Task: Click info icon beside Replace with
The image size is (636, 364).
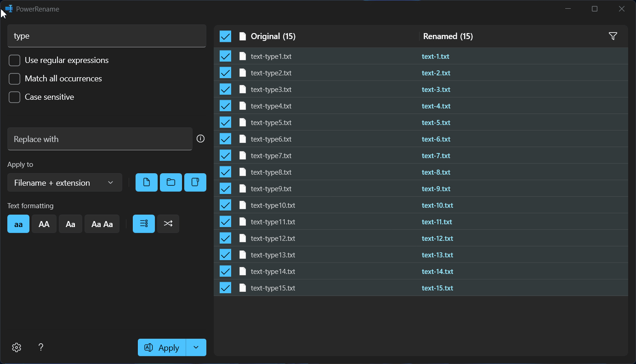Action: 200,139
